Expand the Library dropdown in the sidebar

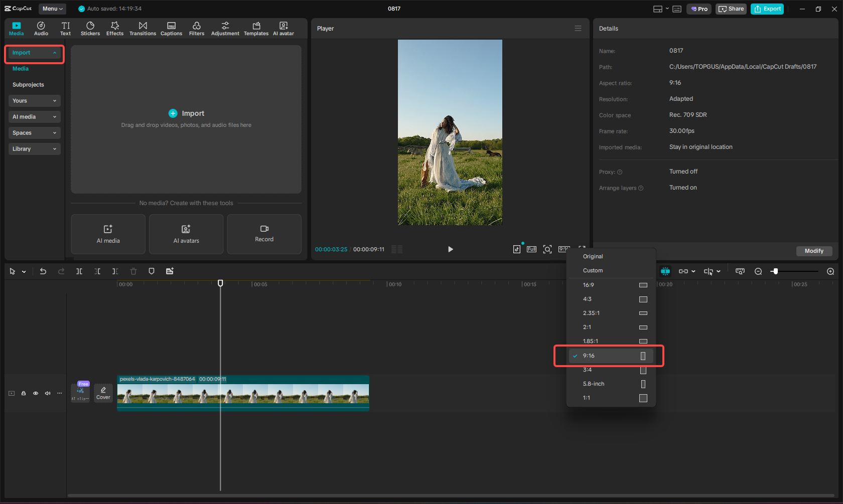point(34,148)
